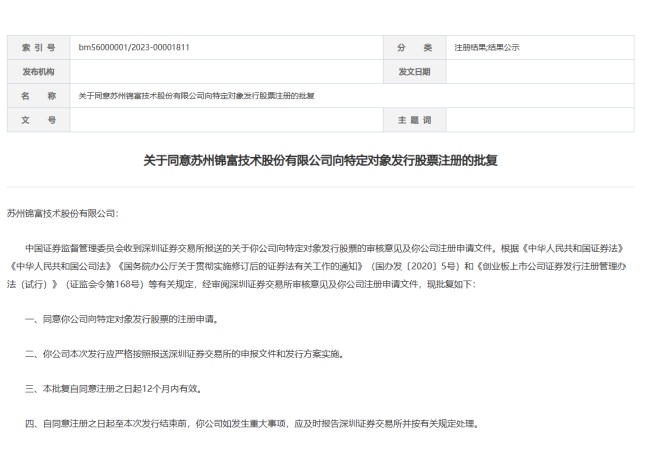The width and height of the screenshot is (666, 455).
Task: Click the empty cell beside 发布机构
Action: pyautogui.click(x=226, y=72)
